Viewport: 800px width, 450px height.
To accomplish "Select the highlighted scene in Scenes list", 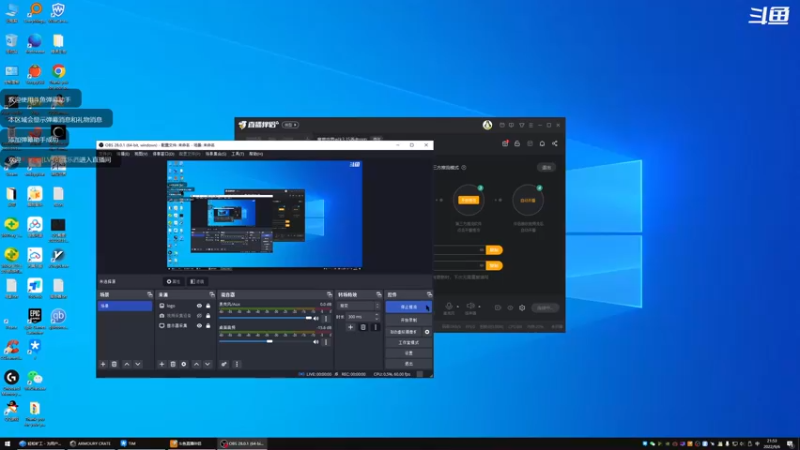I will (x=125, y=306).
